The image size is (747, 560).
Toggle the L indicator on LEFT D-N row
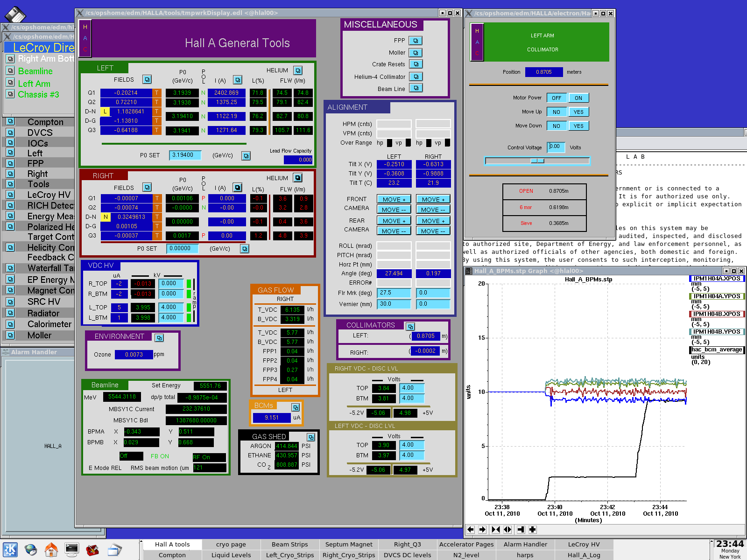coord(105,112)
